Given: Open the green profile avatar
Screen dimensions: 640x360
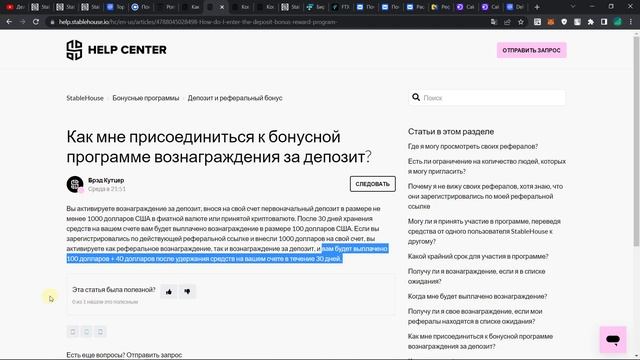Looking at the screenshot, I should click(x=618, y=22).
